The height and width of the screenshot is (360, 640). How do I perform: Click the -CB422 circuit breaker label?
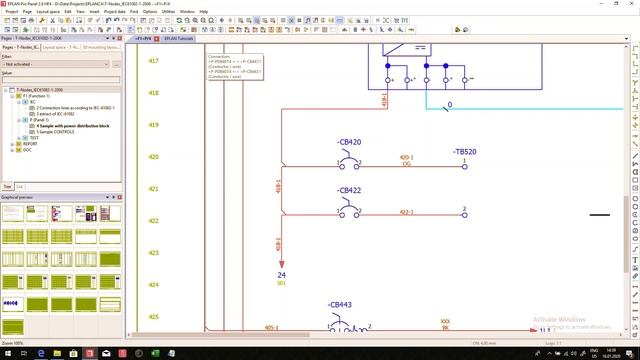(x=349, y=190)
